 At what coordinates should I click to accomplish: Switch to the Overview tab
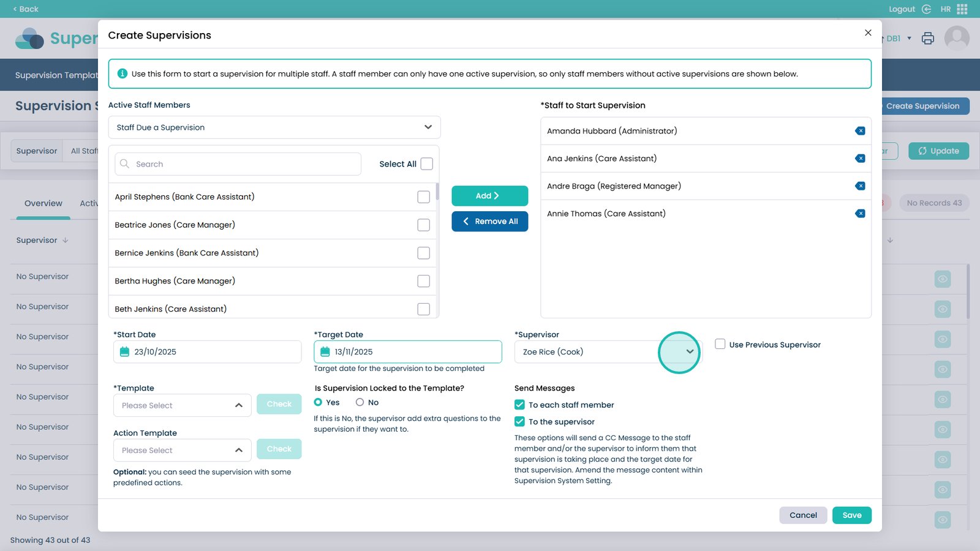pyautogui.click(x=43, y=203)
